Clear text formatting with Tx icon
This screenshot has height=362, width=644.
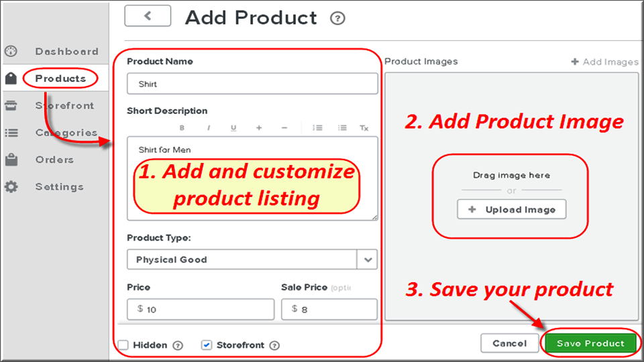pyautogui.click(x=364, y=127)
